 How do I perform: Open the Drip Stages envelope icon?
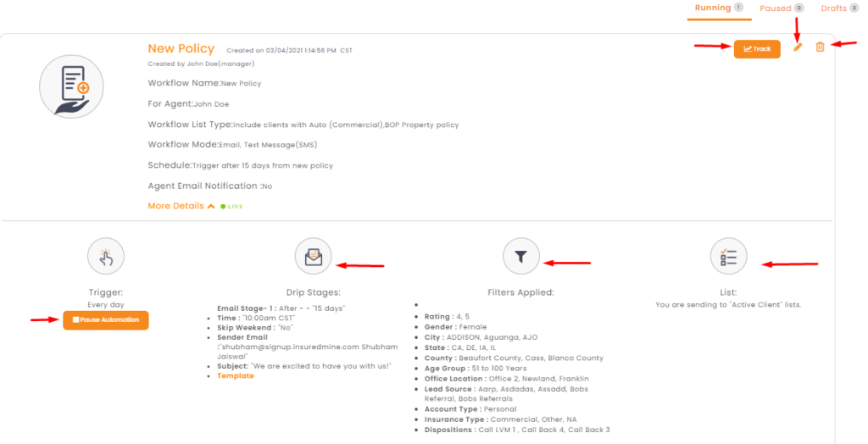(314, 257)
